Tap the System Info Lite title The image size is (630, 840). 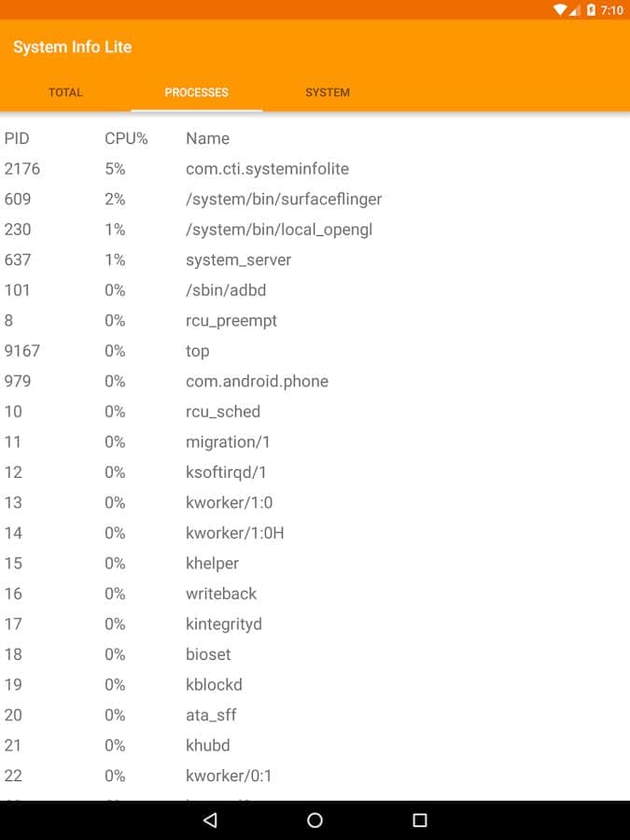click(72, 47)
